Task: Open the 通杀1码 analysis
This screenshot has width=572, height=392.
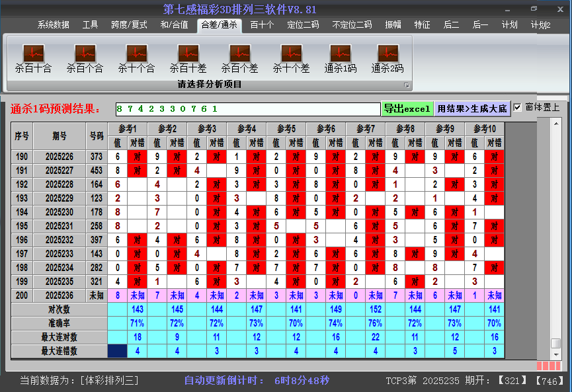Action: click(x=341, y=57)
